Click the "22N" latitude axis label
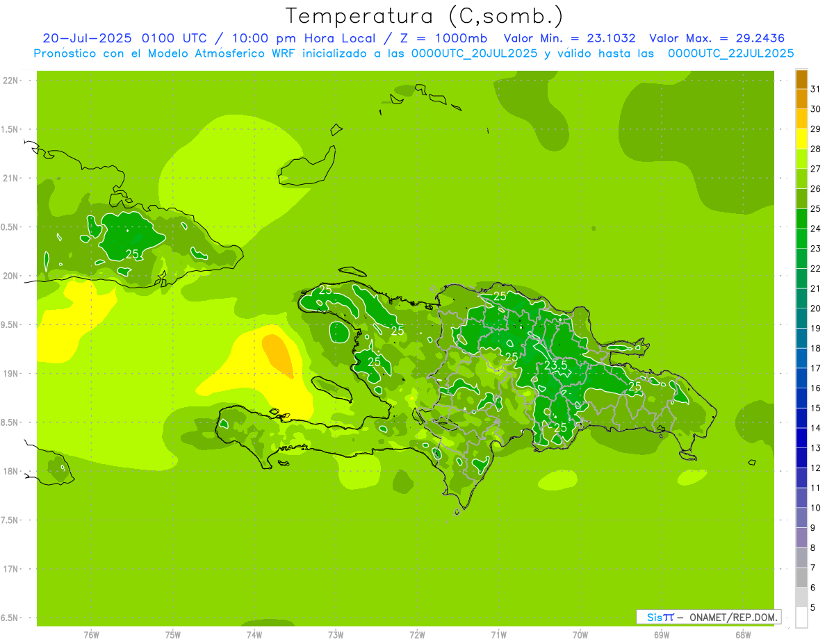The height and width of the screenshot is (644, 834). coord(10,81)
